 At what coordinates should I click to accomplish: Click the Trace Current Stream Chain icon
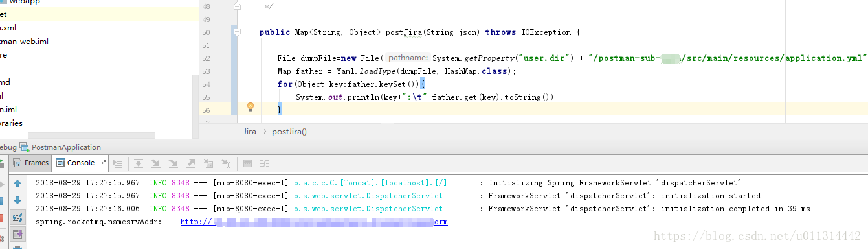(265, 163)
